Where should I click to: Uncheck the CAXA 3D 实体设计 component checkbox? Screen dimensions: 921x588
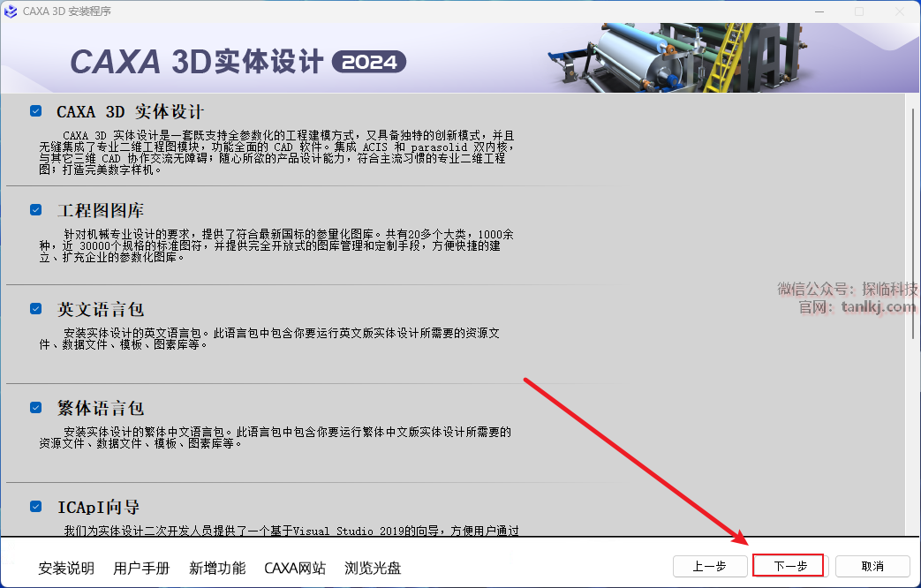click(35, 111)
